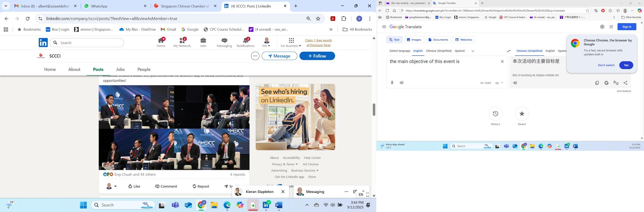Click Yes on the Chrome promo

coord(626,65)
